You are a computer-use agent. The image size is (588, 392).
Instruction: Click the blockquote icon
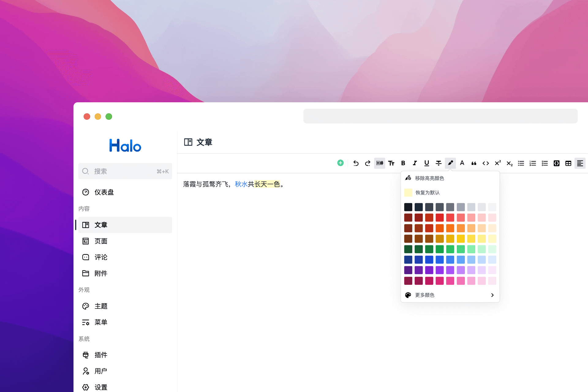pos(474,163)
